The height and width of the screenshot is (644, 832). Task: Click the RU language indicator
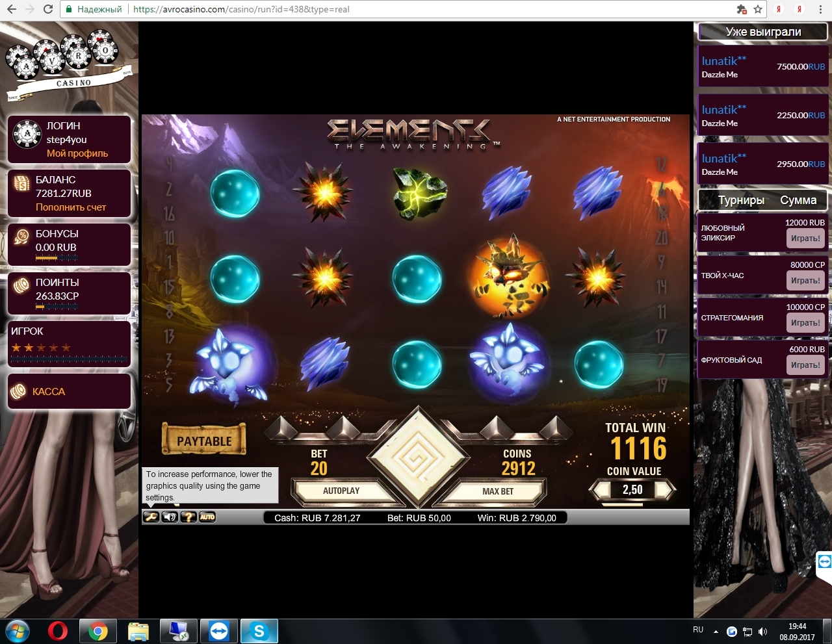click(698, 630)
